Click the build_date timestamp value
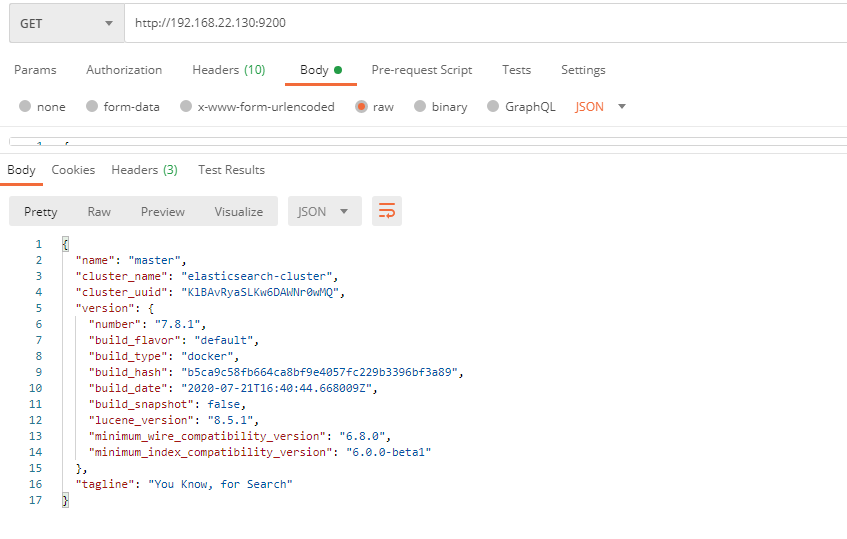The height and width of the screenshot is (539, 847). pyautogui.click(x=277, y=388)
